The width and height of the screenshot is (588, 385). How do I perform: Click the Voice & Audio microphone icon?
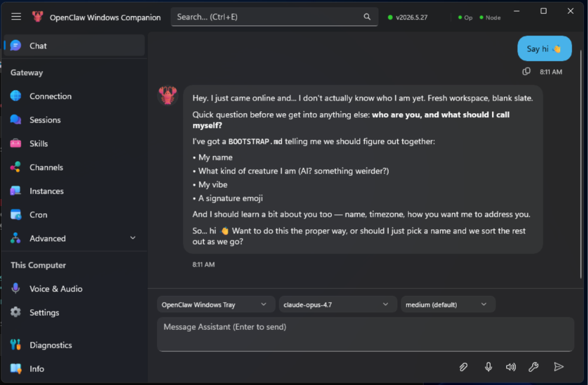(15, 288)
